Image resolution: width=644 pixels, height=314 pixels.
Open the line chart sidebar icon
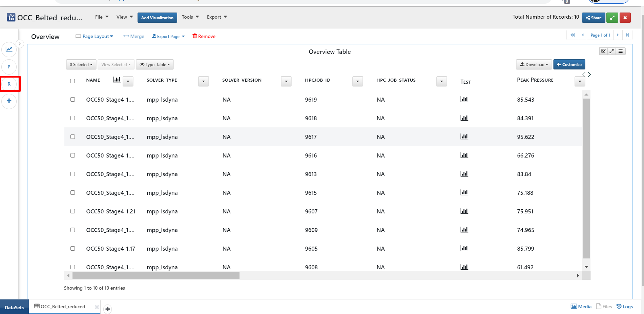pos(9,49)
